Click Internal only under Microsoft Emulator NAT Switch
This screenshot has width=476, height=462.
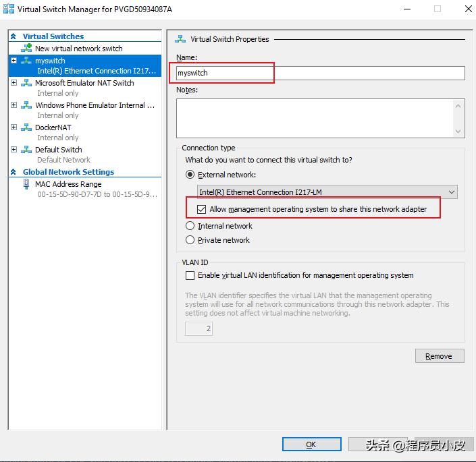click(x=57, y=93)
